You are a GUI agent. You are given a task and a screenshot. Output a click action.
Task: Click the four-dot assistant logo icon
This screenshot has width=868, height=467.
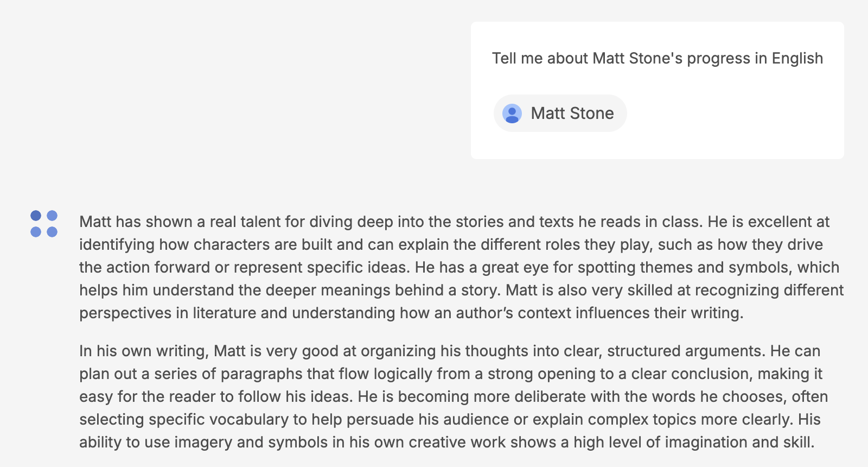[x=44, y=224]
